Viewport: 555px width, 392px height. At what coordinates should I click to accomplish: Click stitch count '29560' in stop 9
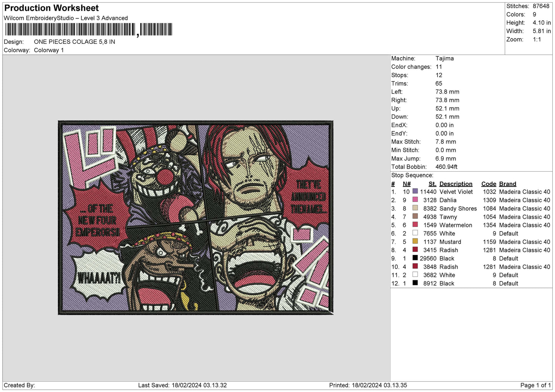pyautogui.click(x=428, y=258)
